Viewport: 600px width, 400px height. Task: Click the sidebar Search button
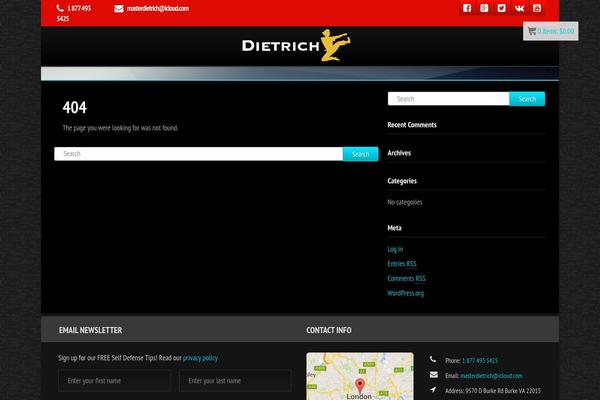pos(527,99)
